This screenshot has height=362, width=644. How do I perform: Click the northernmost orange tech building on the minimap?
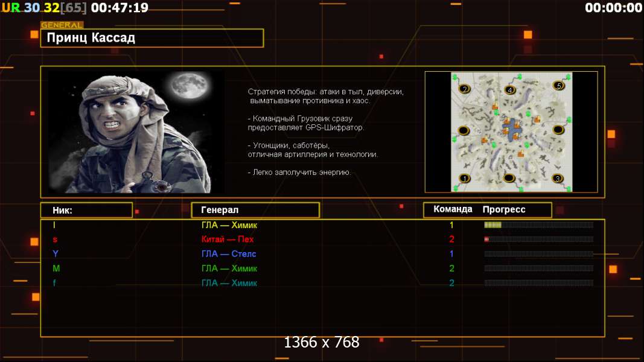[x=495, y=107]
